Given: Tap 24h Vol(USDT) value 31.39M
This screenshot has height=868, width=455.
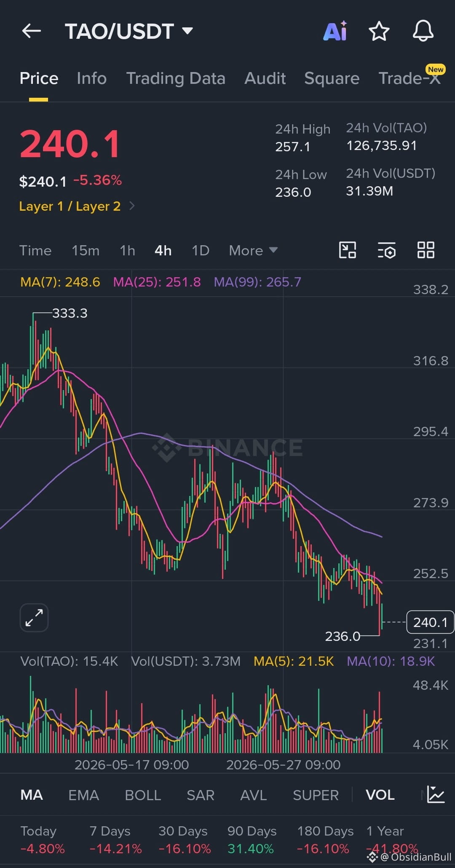Looking at the screenshot, I should click(369, 191).
